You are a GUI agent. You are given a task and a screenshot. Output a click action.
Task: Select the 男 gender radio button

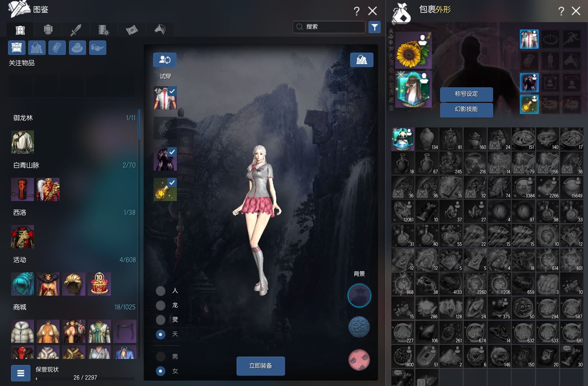pos(161,357)
